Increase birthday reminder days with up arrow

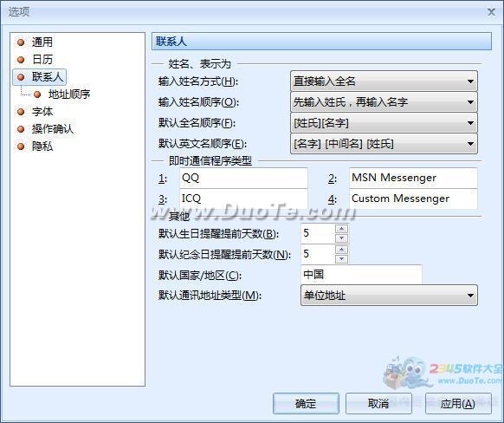341,229
